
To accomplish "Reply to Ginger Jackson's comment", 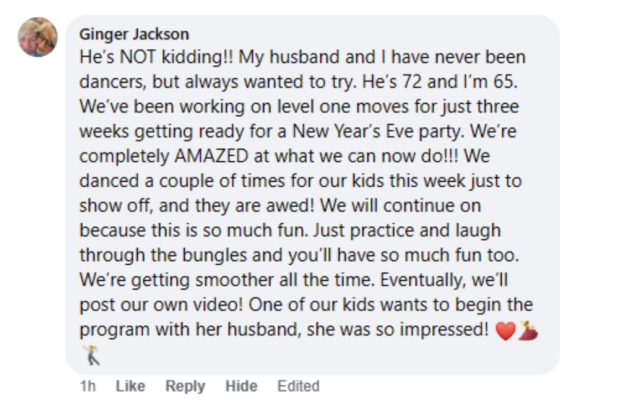I will click(185, 386).
